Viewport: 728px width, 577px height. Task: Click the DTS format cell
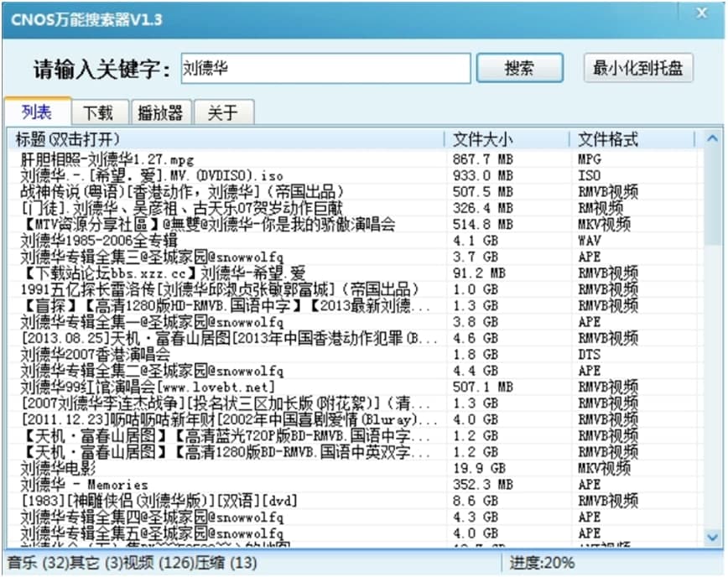[590, 354]
